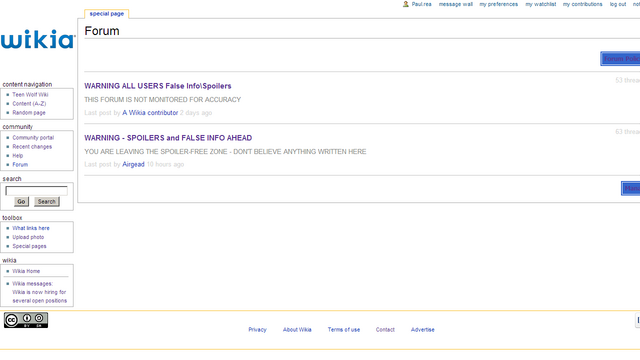Click the '2 days ago' timestamp
The height and width of the screenshot is (360, 640).
click(196, 113)
